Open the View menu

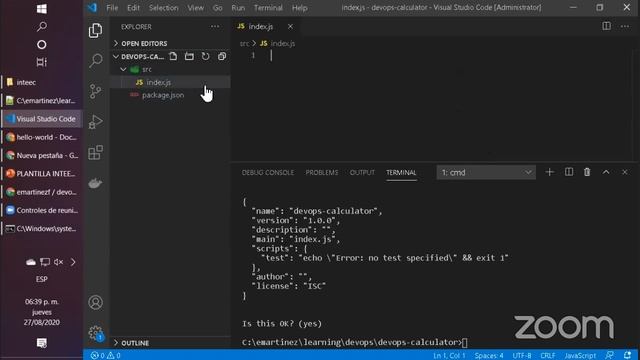point(196,8)
